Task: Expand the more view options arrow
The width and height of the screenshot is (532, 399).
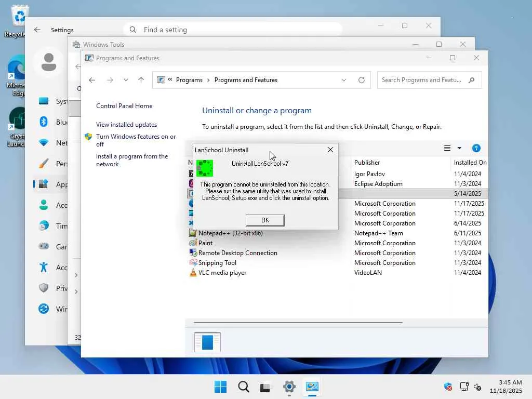Action: point(459,148)
